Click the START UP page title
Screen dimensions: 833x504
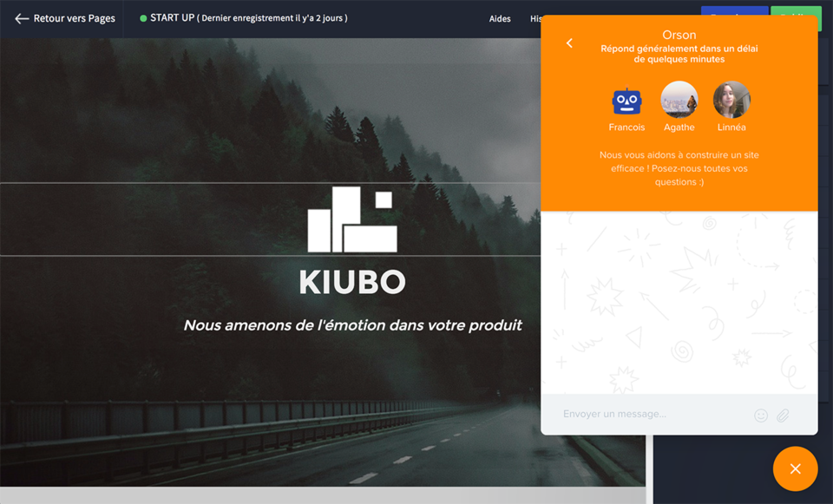172,18
